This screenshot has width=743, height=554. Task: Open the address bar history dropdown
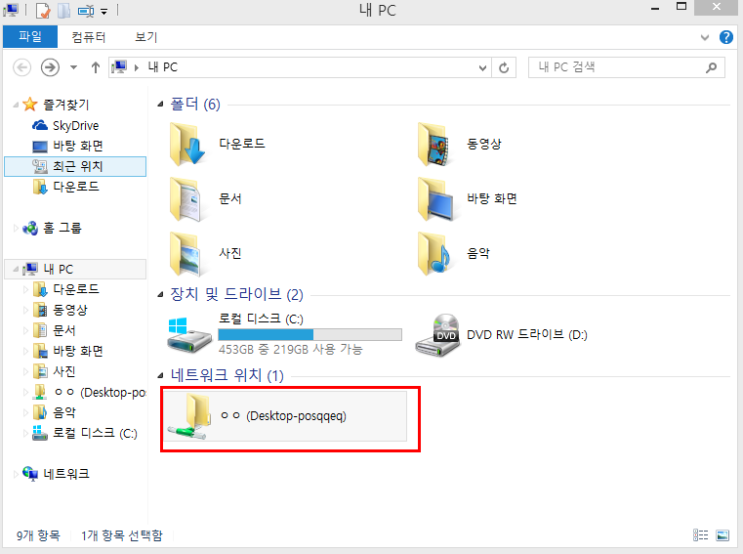point(481,68)
